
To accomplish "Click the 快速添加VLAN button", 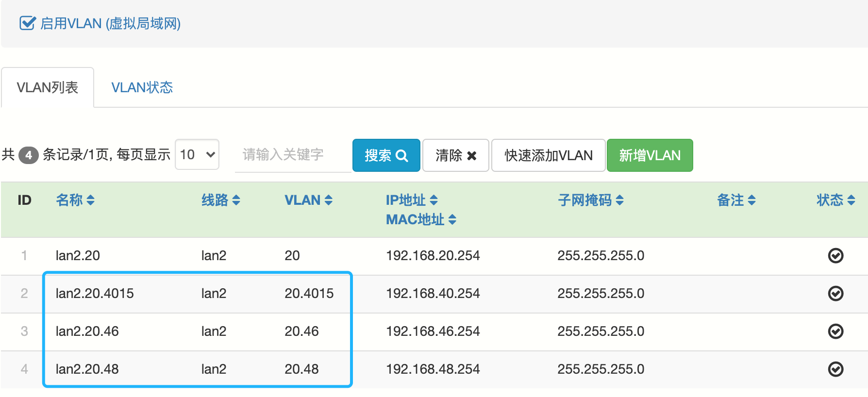I will tap(548, 155).
